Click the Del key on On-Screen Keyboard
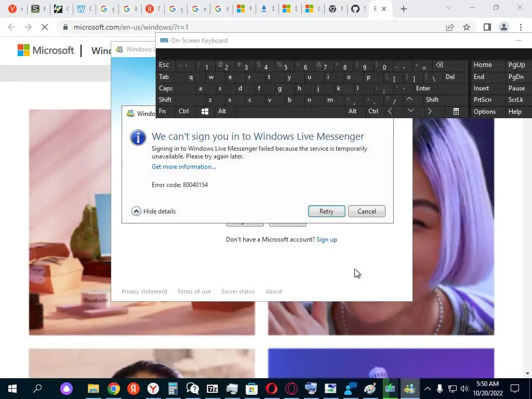Screen dimensions: 532x399 pos(455,77)
